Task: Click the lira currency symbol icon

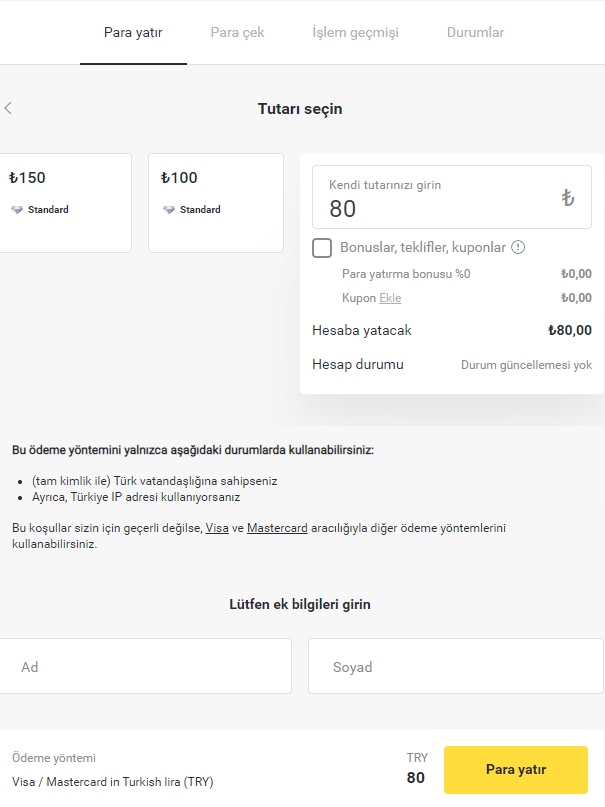Action: (568, 198)
